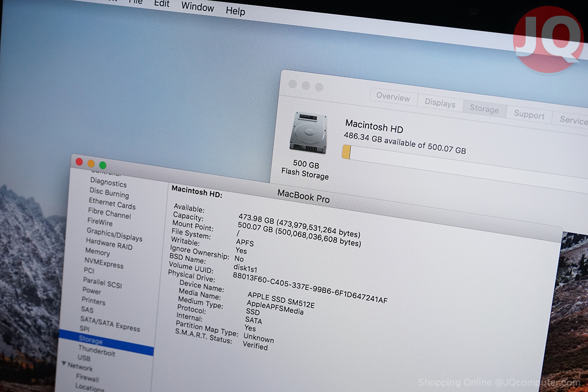Open the Support tab
This screenshot has height=392, width=588.
point(529,115)
